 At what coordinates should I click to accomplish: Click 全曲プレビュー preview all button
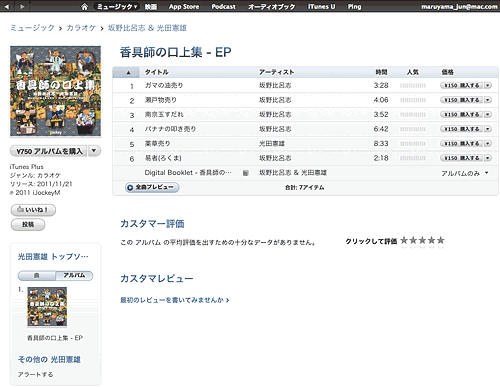point(152,187)
